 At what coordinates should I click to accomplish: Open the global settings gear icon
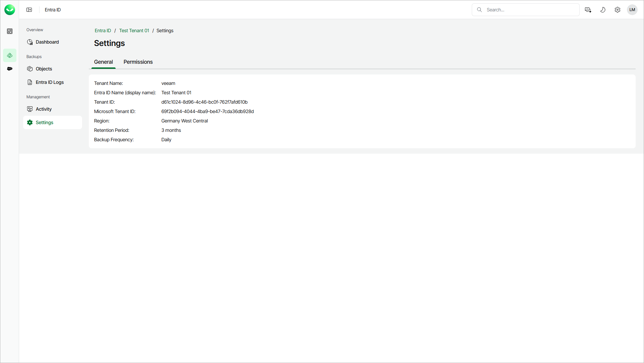(x=617, y=10)
